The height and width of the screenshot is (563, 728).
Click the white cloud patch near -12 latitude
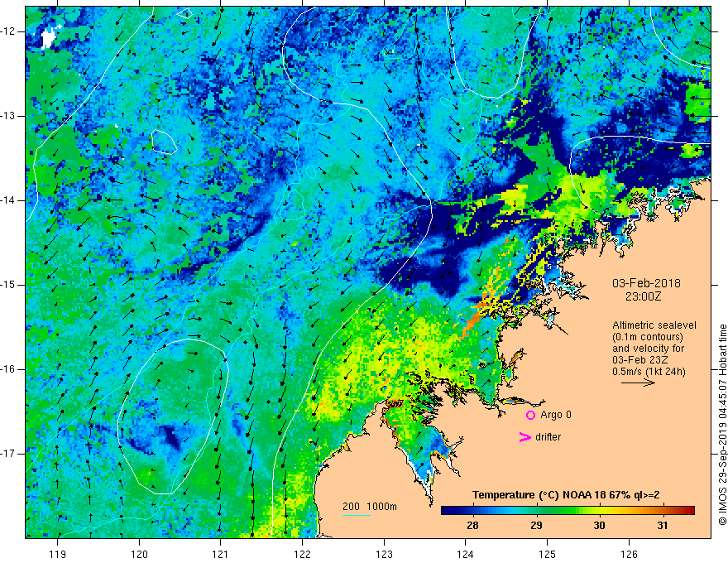[x=49, y=37]
